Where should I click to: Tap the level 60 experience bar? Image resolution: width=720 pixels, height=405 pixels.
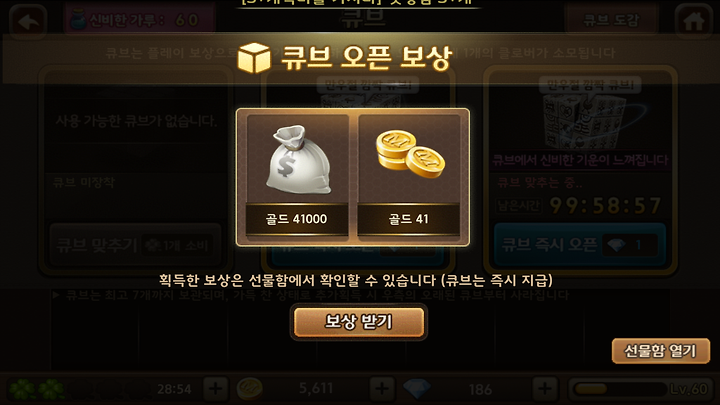coord(639,389)
